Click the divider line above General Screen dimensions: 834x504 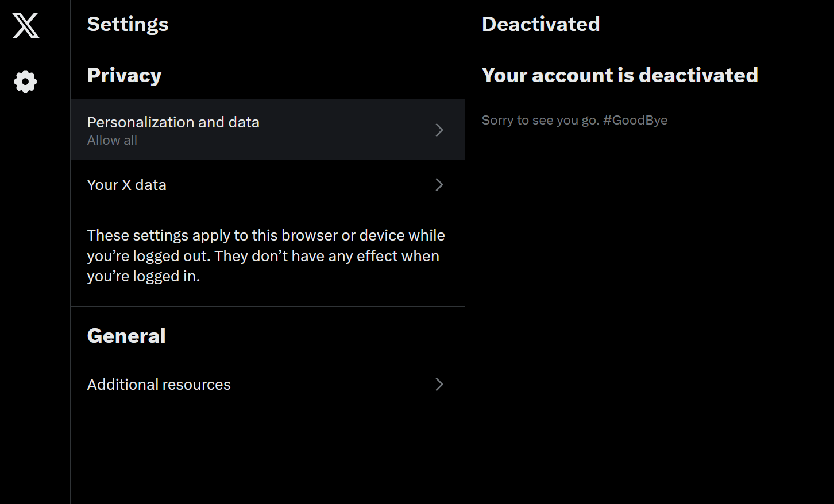267,307
